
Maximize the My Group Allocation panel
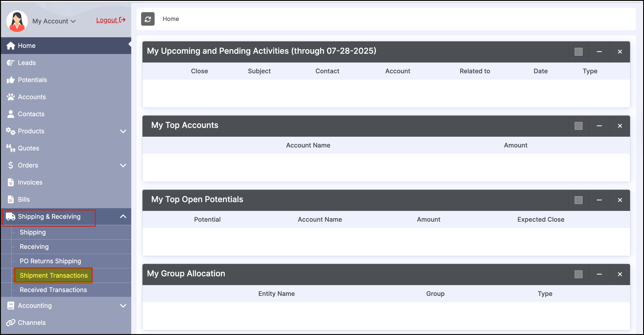[x=579, y=274]
